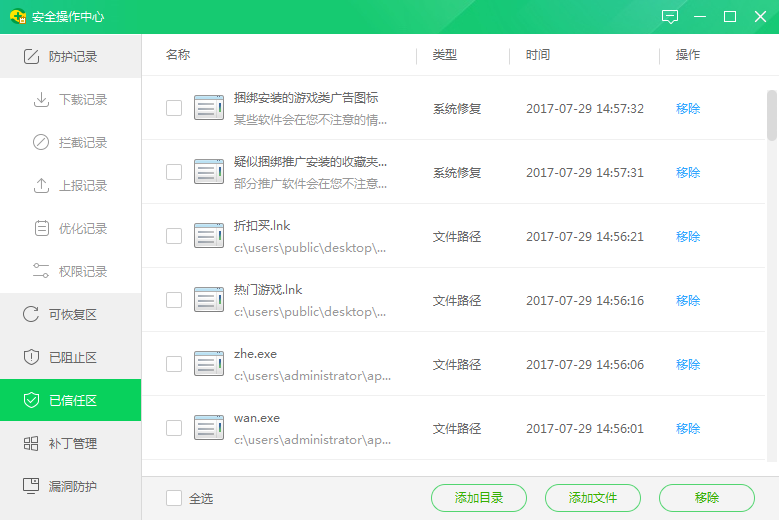The height and width of the screenshot is (521, 779).
Task: Click 移除 link for zhe.exe
Action: [x=688, y=365]
